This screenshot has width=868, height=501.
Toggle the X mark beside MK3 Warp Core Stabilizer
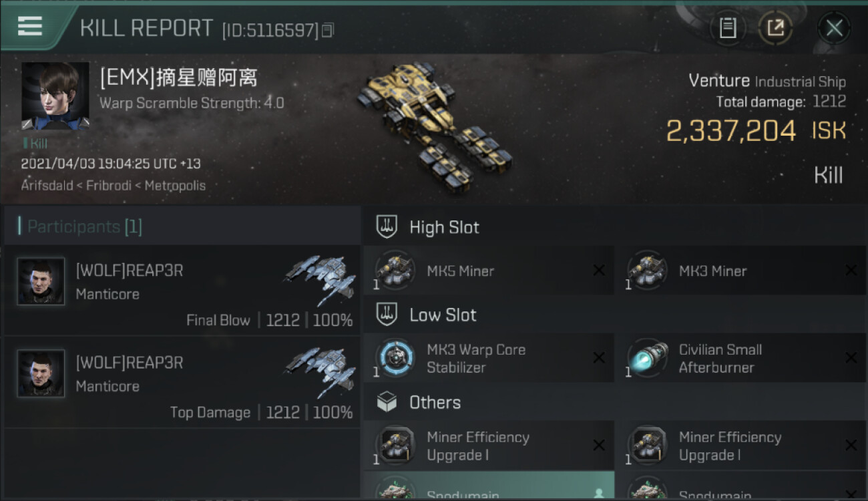click(x=599, y=358)
